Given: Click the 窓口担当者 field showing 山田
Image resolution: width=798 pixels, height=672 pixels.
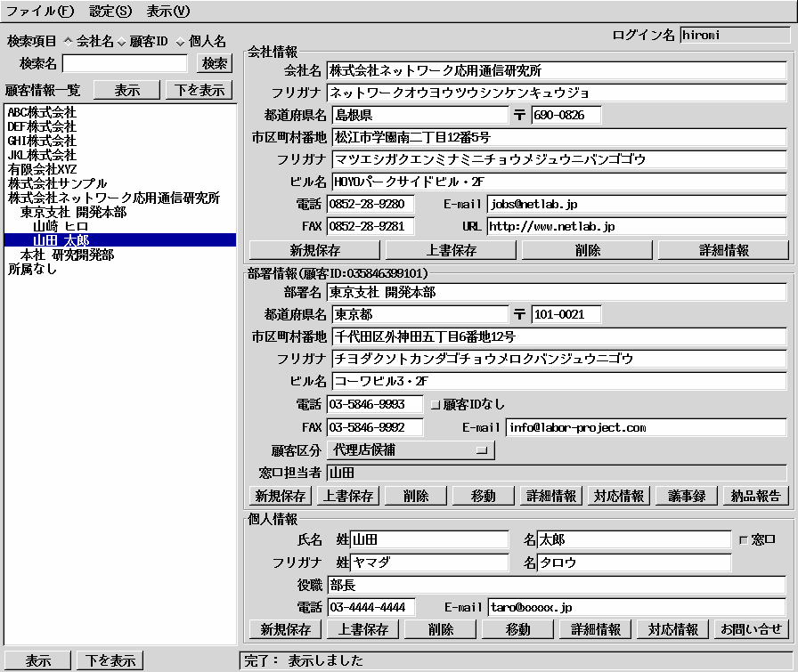Looking at the screenshot, I should [557, 473].
